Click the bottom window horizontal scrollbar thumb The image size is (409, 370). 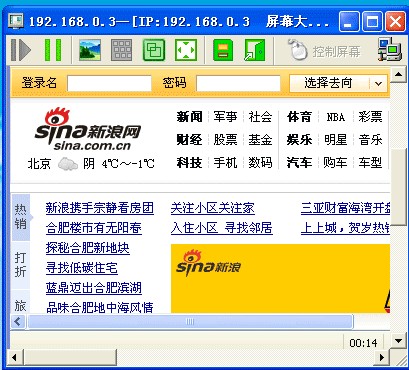71,358
